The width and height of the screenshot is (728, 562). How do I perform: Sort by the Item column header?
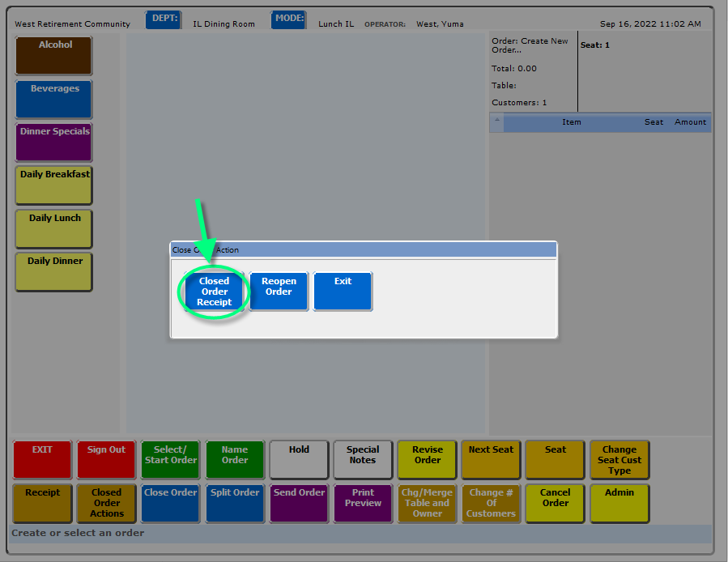(x=572, y=122)
